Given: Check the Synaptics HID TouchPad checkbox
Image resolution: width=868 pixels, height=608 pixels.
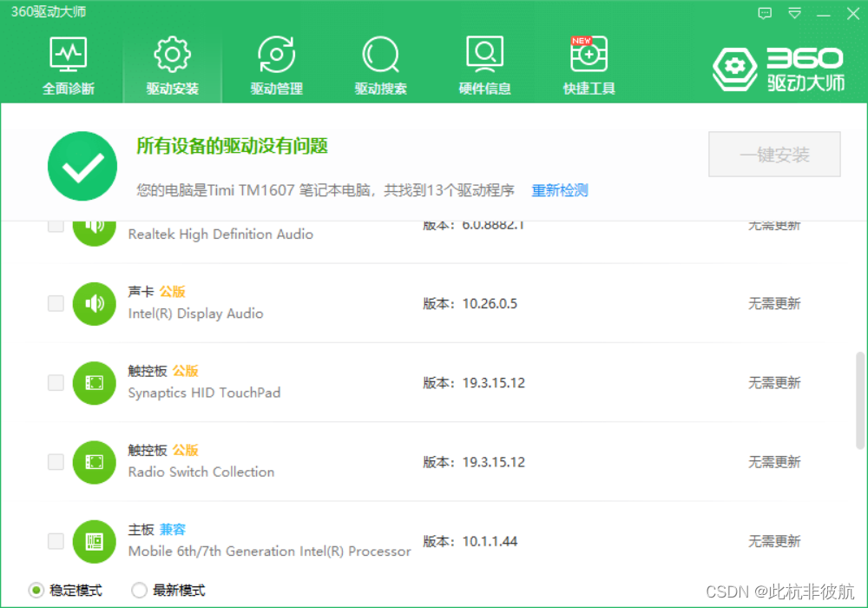Looking at the screenshot, I should 56,383.
